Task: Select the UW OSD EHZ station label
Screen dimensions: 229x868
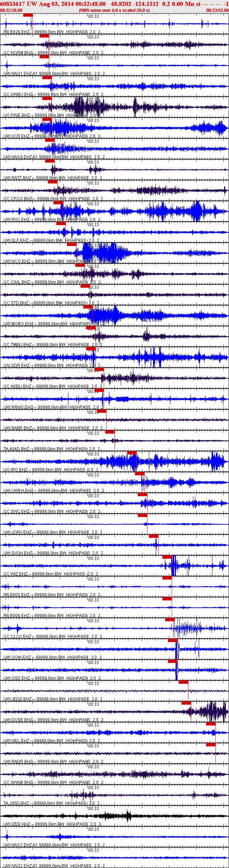Action: (x=52, y=678)
